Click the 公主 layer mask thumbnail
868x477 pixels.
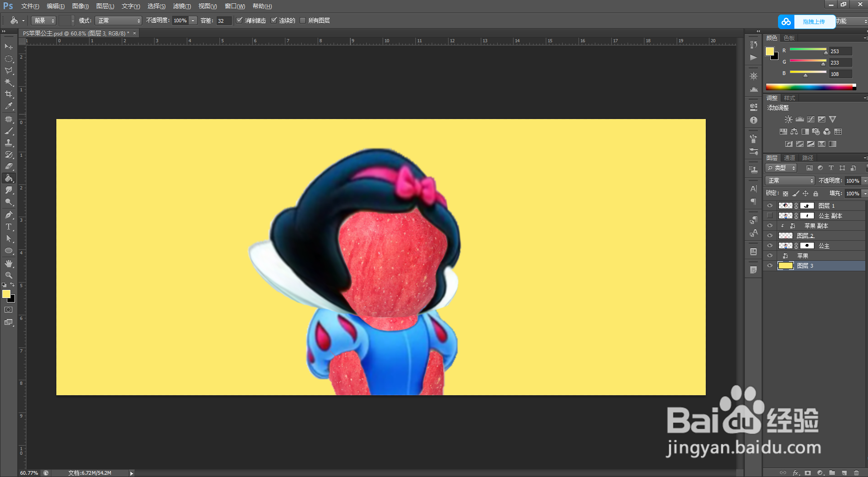[807, 246]
